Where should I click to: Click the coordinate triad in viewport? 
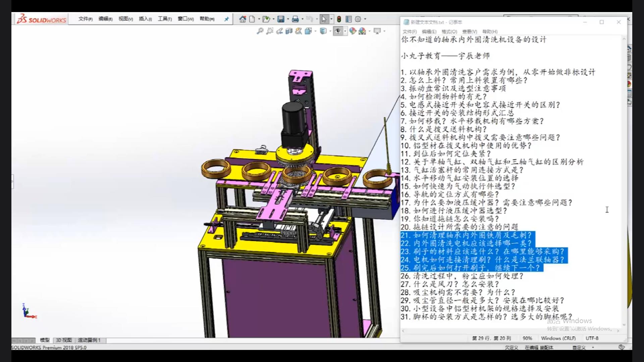[x=29, y=311]
